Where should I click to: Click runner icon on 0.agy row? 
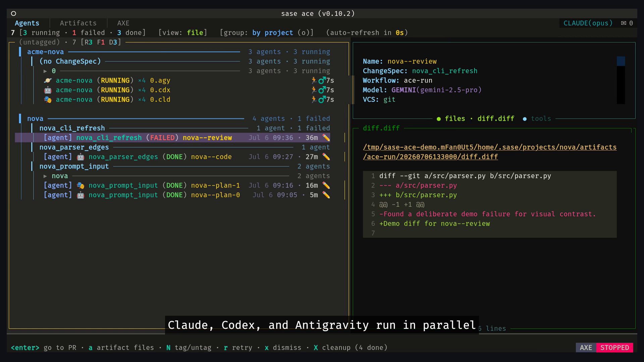point(314,80)
